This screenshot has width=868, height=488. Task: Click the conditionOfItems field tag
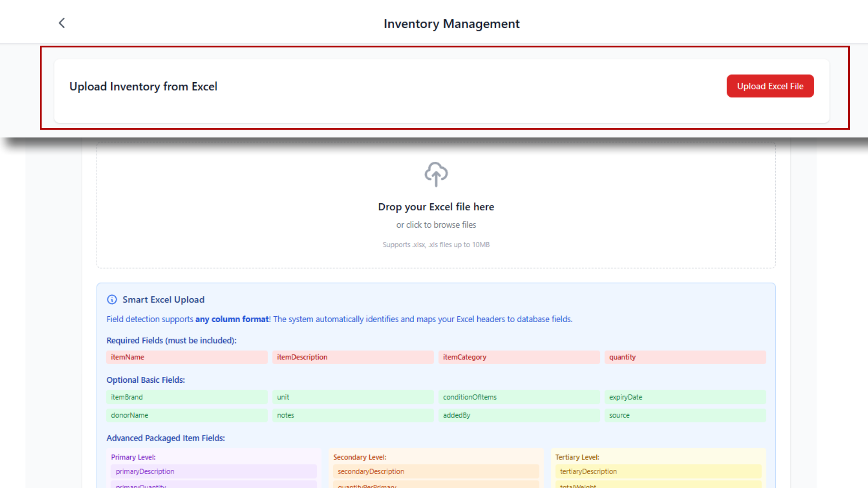(x=519, y=397)
